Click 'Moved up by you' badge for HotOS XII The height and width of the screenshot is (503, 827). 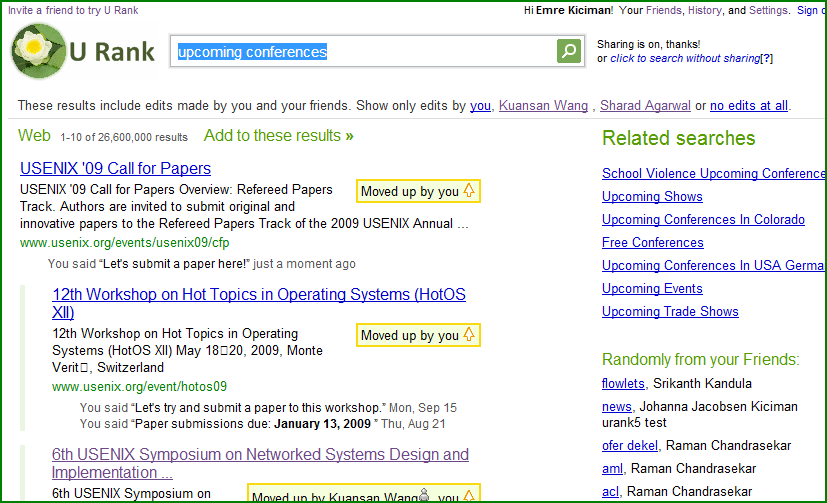pos(418,335)
